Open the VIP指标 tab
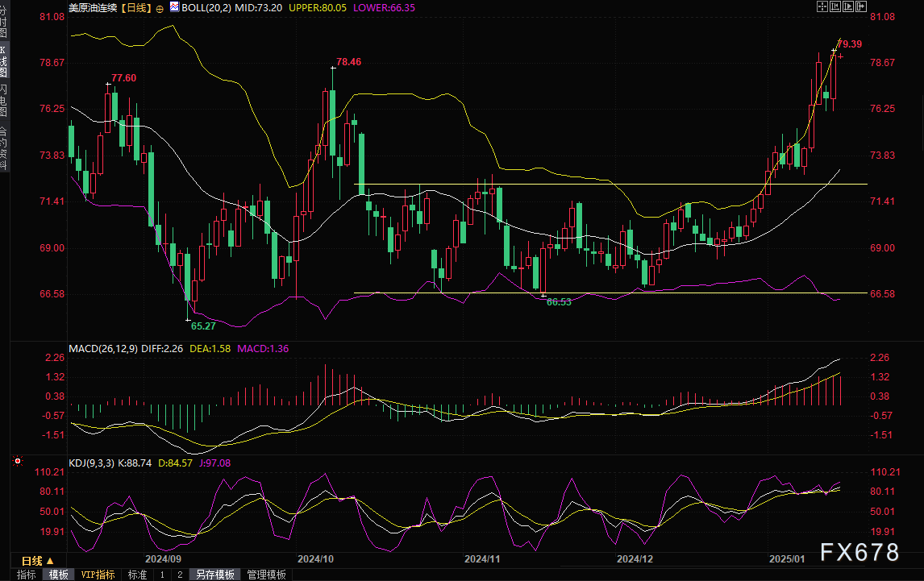 tap(98, 575)
